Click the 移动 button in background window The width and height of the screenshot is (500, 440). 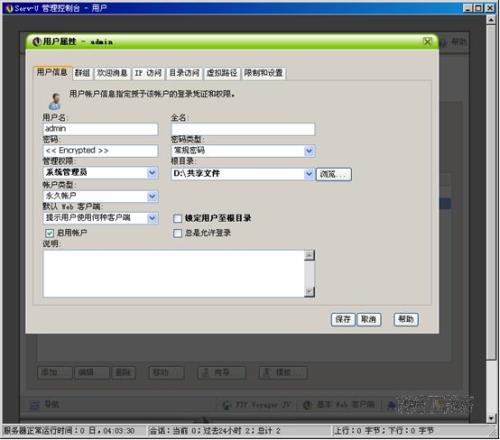[166, 373]
